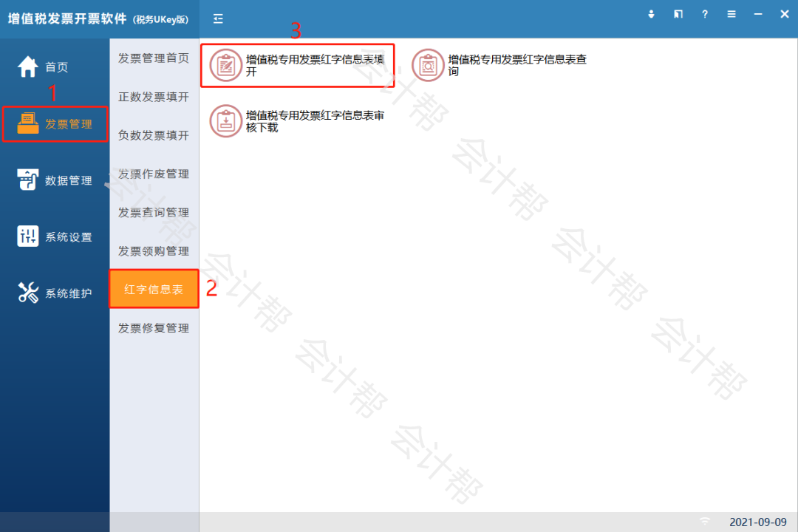Open help question mark icon
This screenshot has height=532, width=798.
(x=705, y=14)
